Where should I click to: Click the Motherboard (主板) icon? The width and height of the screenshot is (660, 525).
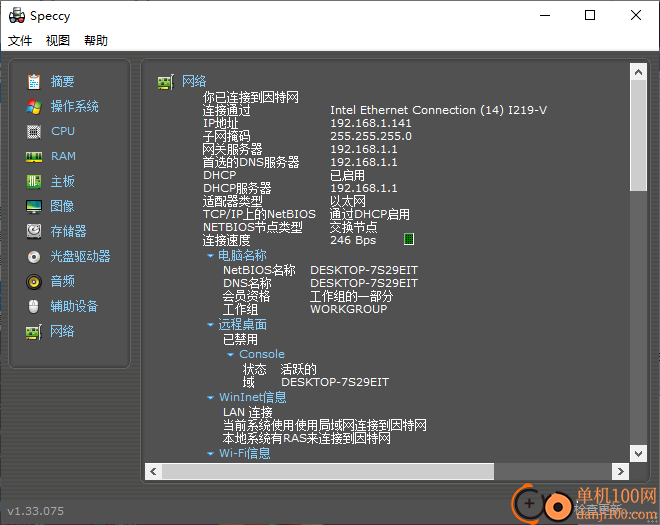click(34, 181)
